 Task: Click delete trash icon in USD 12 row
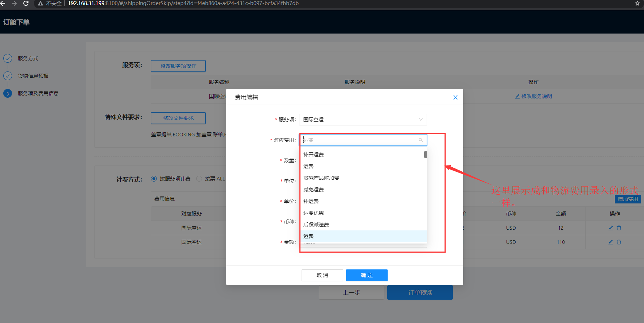pos(619,228)
